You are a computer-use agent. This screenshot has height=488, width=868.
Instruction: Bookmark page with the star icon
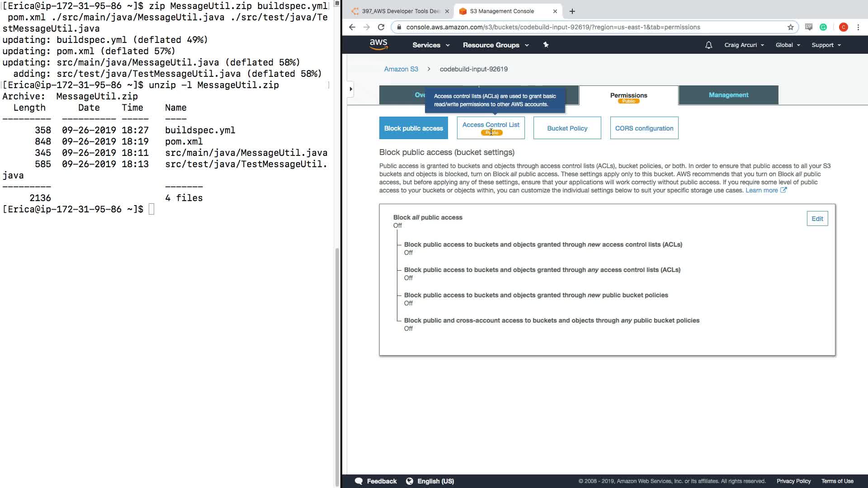point(791,27)
